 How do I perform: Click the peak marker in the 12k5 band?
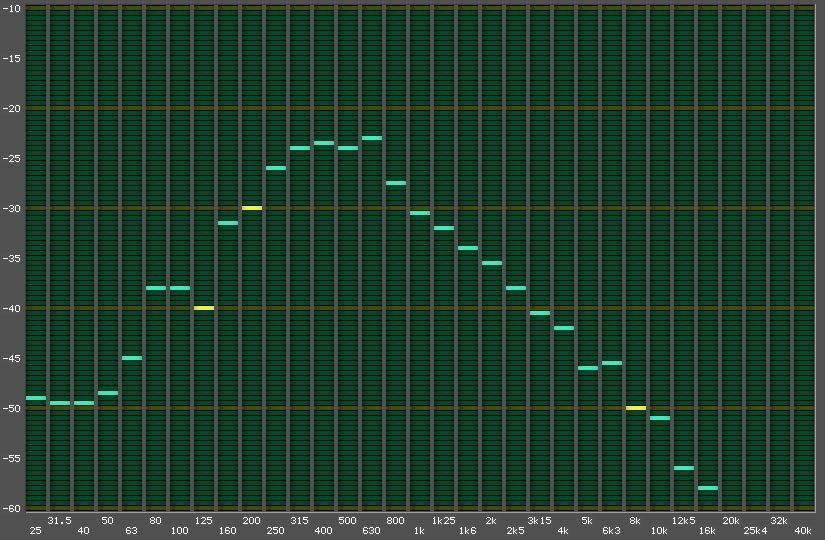click(x=685, y=468)
